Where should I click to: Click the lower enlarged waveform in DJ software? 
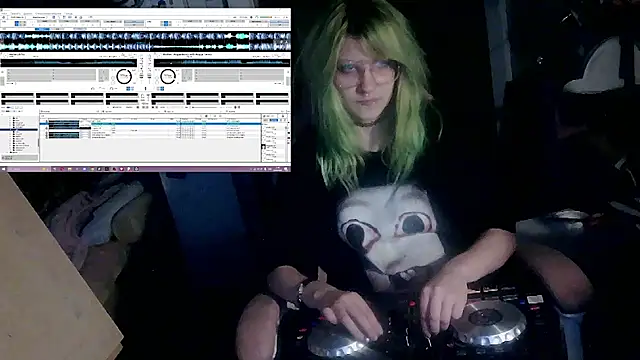click(x=145, y=46)
